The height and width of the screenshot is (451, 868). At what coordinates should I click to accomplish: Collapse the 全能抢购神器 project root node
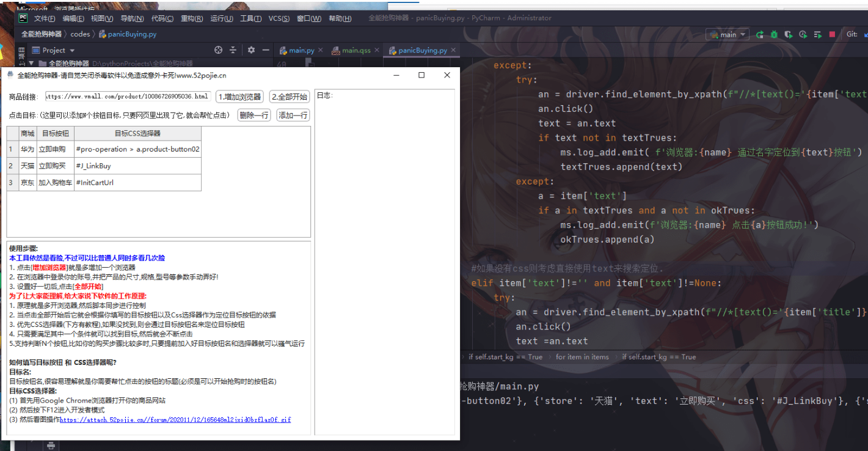tap(32, 64)
